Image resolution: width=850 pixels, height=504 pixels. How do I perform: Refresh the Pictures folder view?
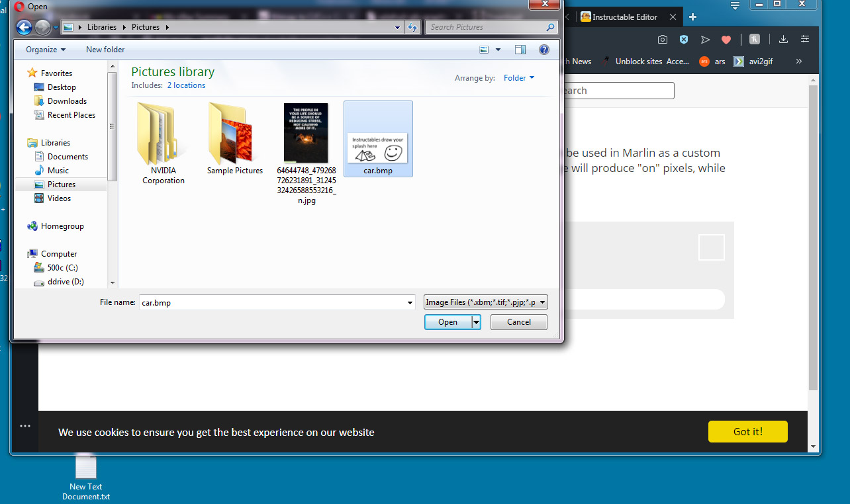point(413,27)
